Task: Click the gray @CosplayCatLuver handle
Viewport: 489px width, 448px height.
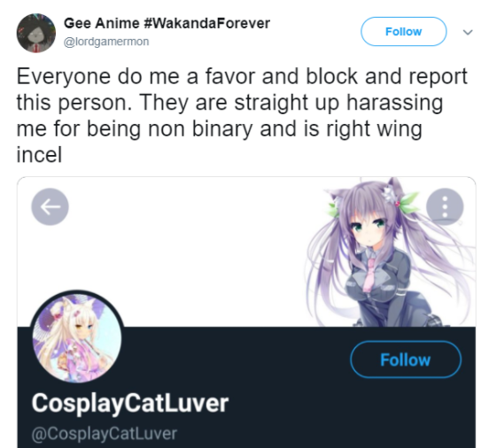Action: [x=105, y=434]
